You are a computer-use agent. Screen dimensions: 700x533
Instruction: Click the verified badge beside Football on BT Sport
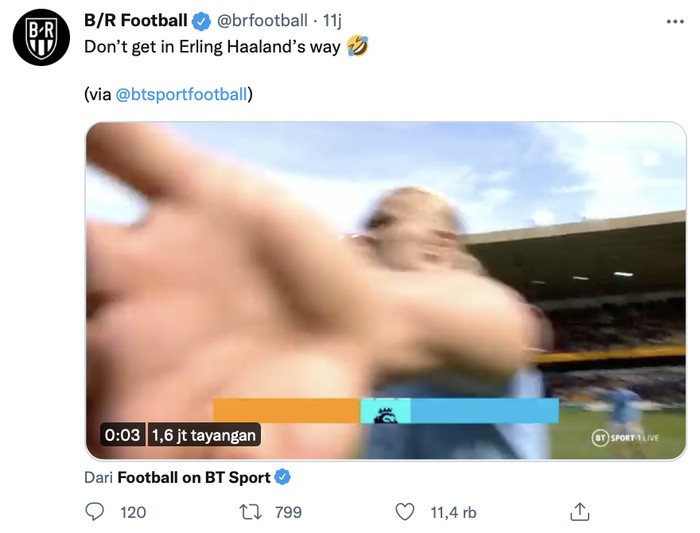(x=283, y=477)
